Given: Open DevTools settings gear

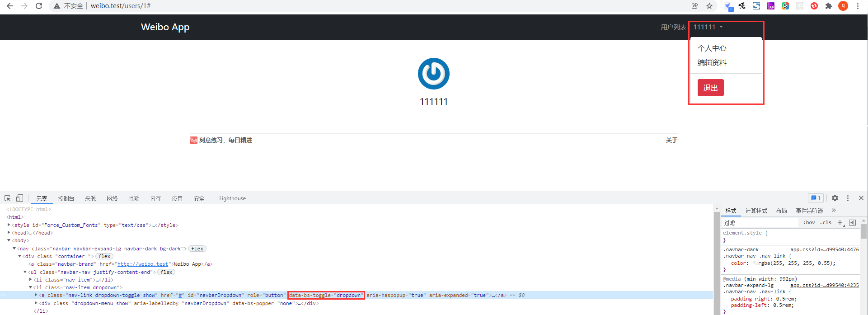Looking at the screenshot, I should [835, 198].
